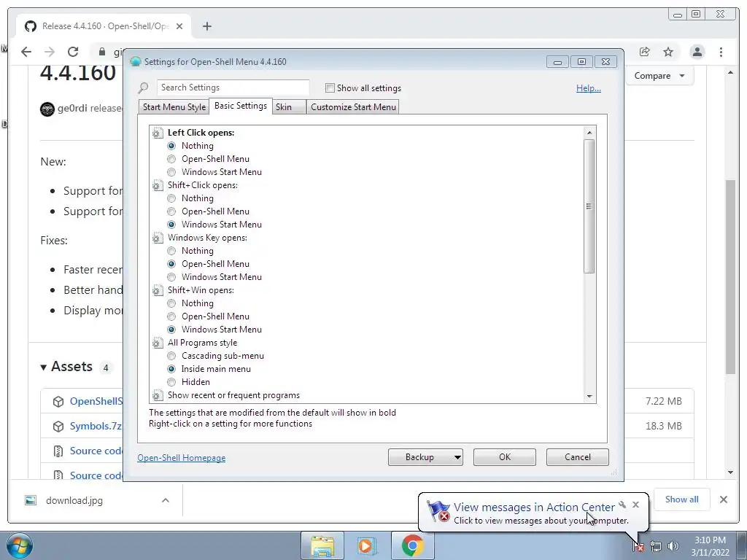This screenshot has height=560, width=747.
Task: Go back using Chrome's back arrow
Action: (26, 52)
